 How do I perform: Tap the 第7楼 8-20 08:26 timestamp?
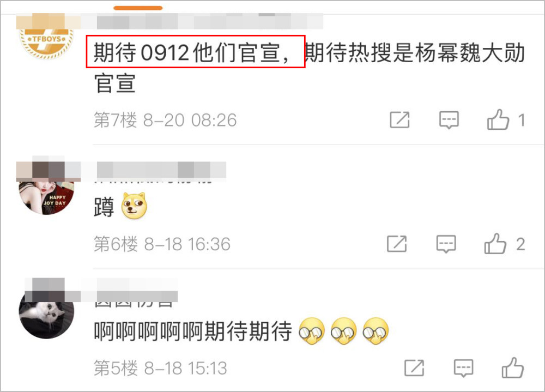(165, 120)
